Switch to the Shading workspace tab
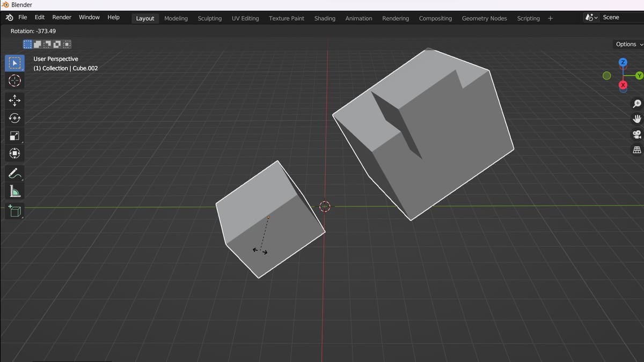Screen dimensions: 644x362 (x=325, y=18)
